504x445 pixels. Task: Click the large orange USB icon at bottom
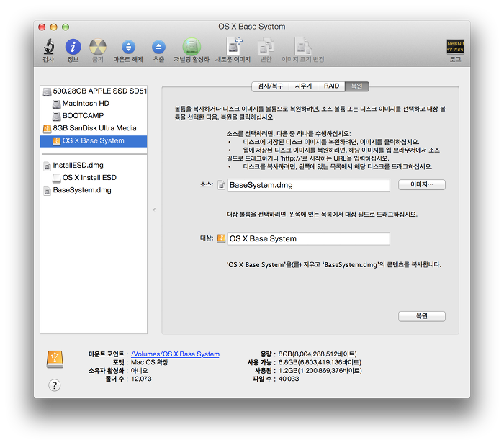click(x=55, y=359)
